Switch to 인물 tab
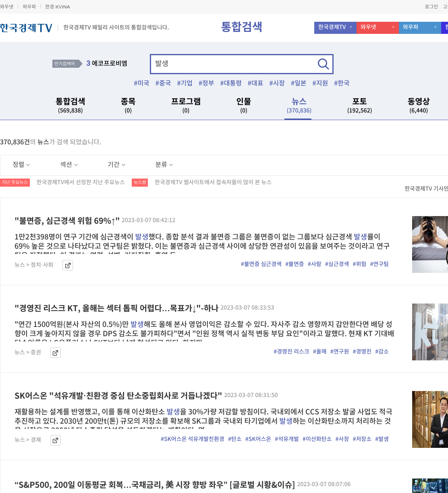448x493 pixels. click(244, 105)
